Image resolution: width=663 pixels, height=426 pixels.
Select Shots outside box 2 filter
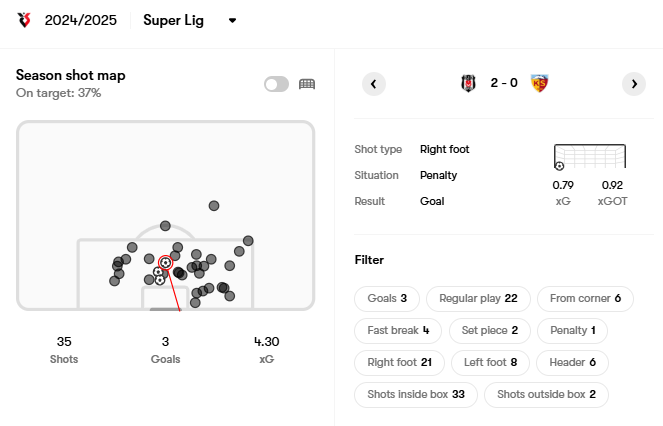coord(546,395)
